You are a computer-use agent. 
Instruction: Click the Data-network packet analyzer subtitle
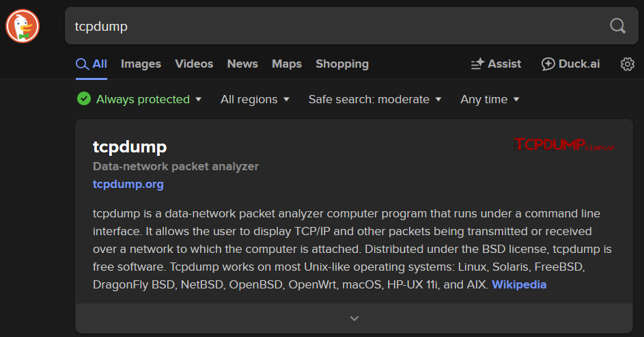click(176, 166)
